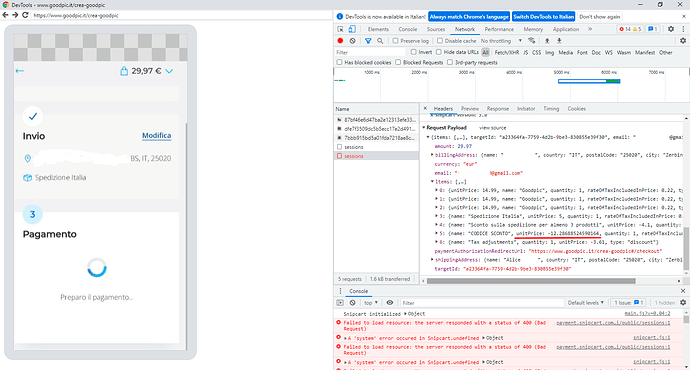Click the payload horizontal scrollbar
This screenshot has width=690, height=370.
531,281
